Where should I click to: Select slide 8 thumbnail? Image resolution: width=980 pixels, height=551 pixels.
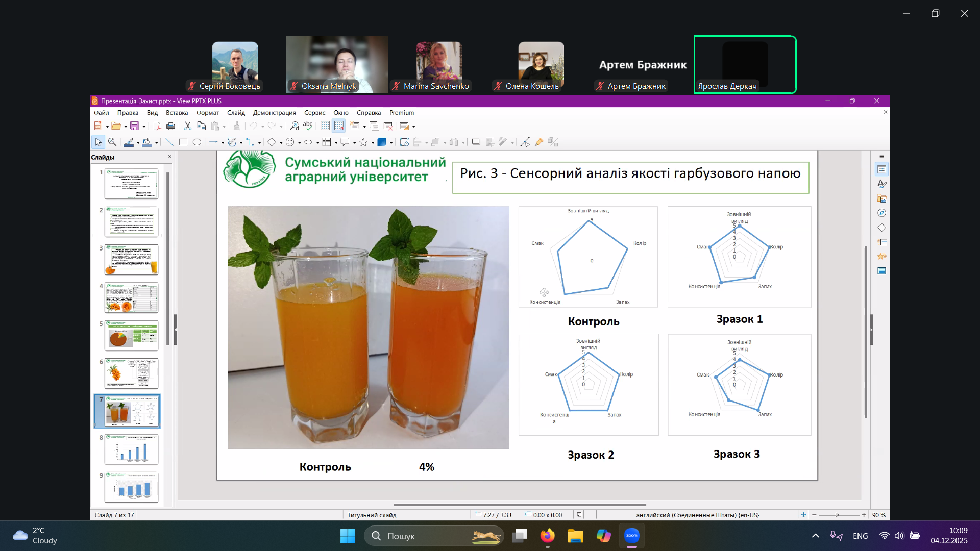click(131, 449)
